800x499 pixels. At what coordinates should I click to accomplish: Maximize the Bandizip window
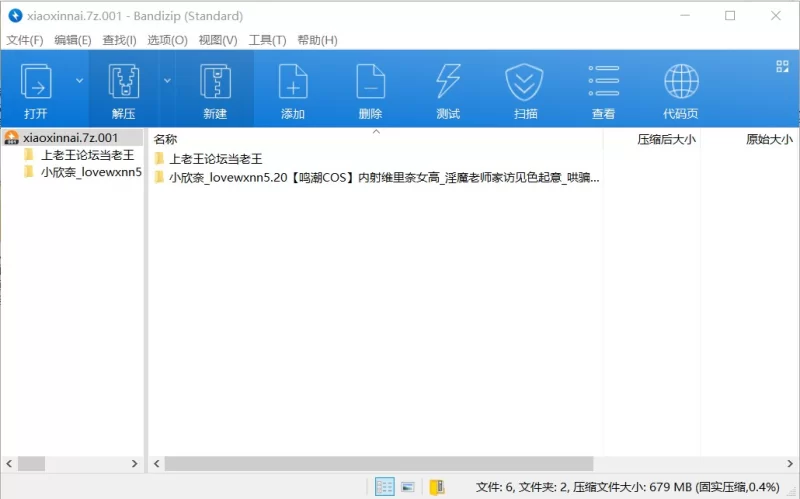click(730, 16)
